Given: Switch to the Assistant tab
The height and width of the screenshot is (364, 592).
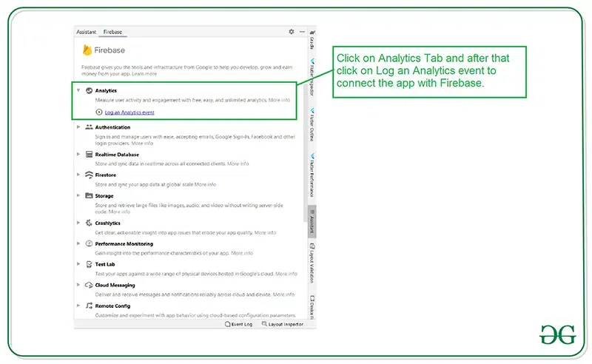Looking at the screenshot, I should tap(86, 32).
